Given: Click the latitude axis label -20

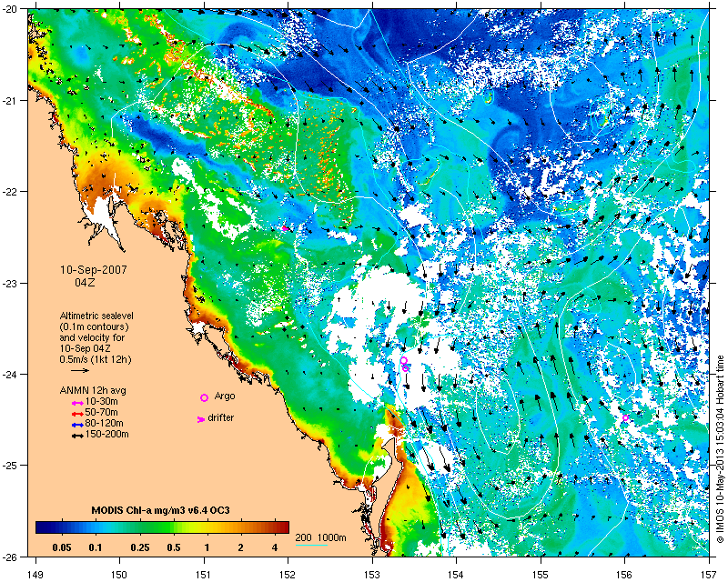Looking at the screenshot, I should tap(12, 9).
